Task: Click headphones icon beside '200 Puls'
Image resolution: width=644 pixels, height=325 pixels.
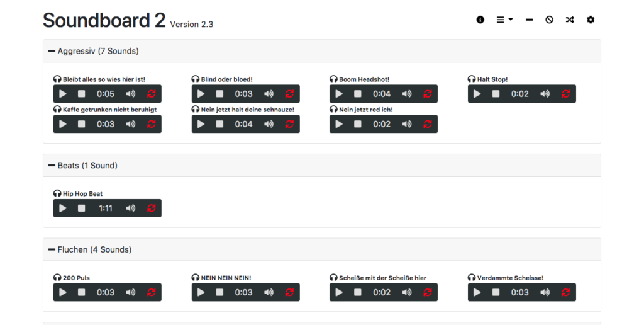Action: 57,278
